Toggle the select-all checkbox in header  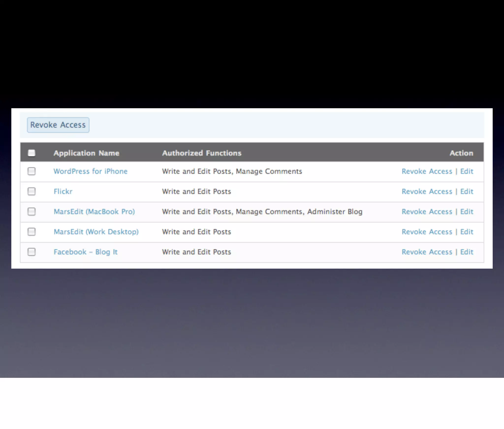tap(31, 153)
